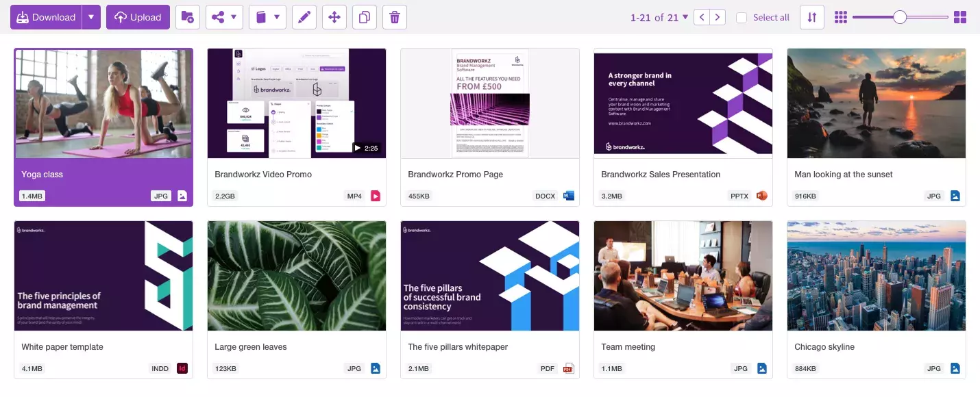
Task: Click the DOCX format badge
Action: click(546, 196)
